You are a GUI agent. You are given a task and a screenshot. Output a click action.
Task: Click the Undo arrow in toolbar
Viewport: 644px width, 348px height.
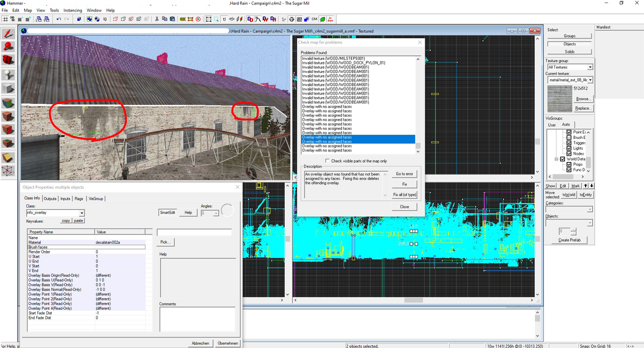click(59, 19)
